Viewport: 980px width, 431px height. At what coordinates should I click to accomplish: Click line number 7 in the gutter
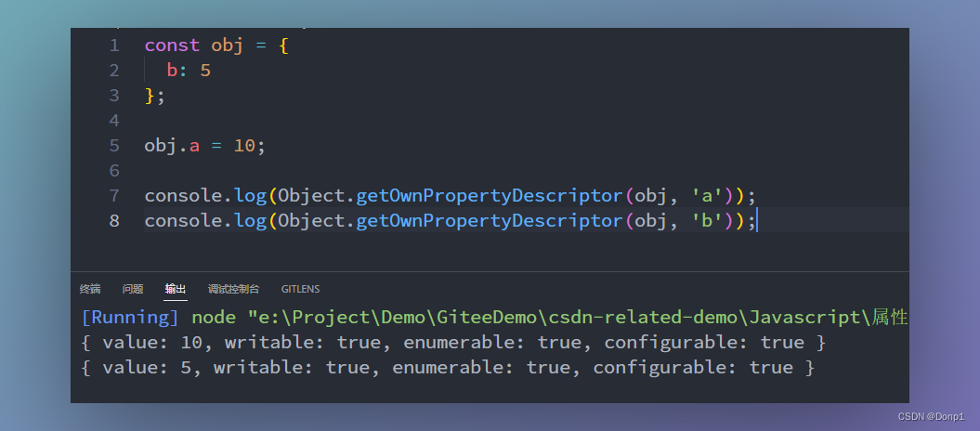point(113,196)
